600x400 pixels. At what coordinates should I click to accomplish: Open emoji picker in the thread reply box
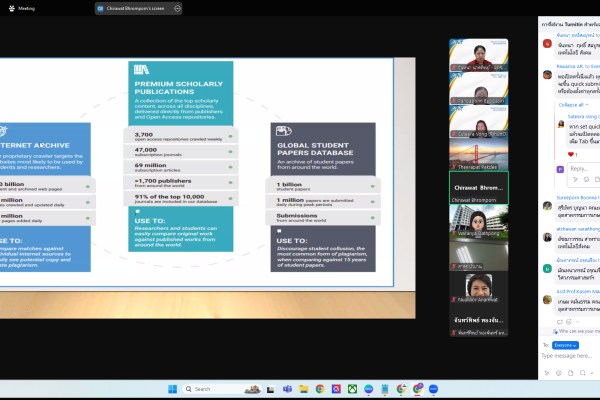[x=586, y=179]
